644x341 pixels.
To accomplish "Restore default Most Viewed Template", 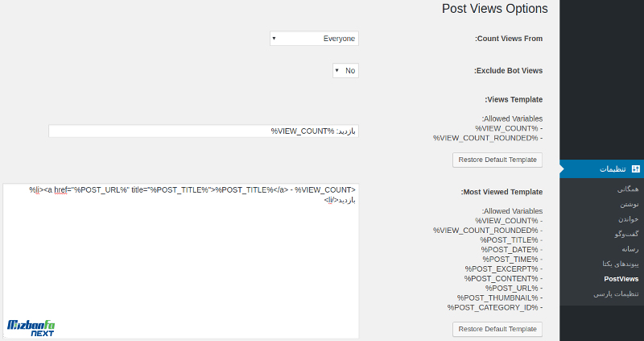I will (x=497, y=329).
